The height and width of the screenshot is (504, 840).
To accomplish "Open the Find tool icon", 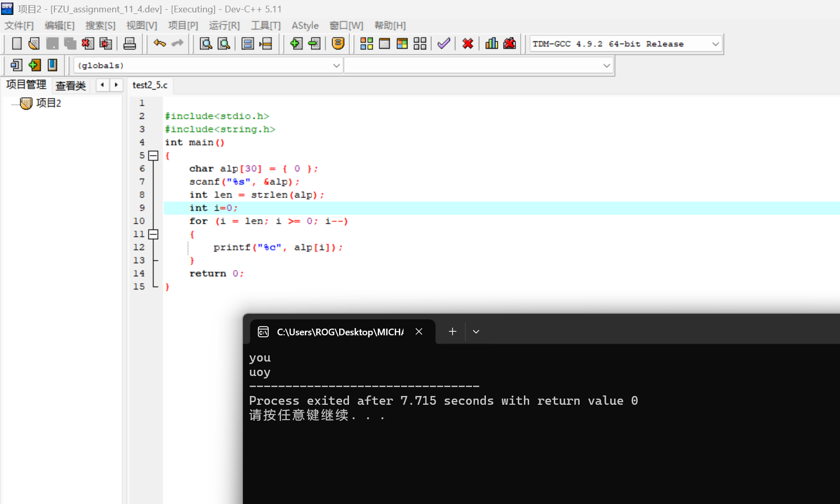I will pyautogui.click(x=206, y=44).
